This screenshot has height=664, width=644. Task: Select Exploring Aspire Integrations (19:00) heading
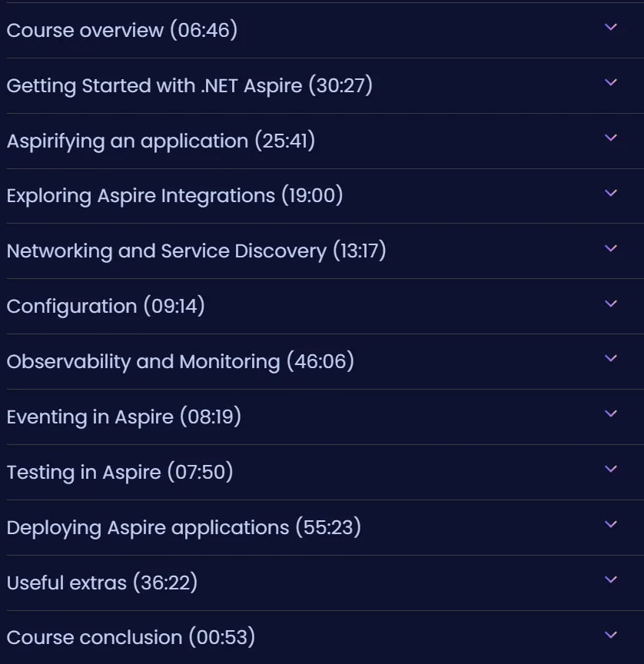coord(175,196)
